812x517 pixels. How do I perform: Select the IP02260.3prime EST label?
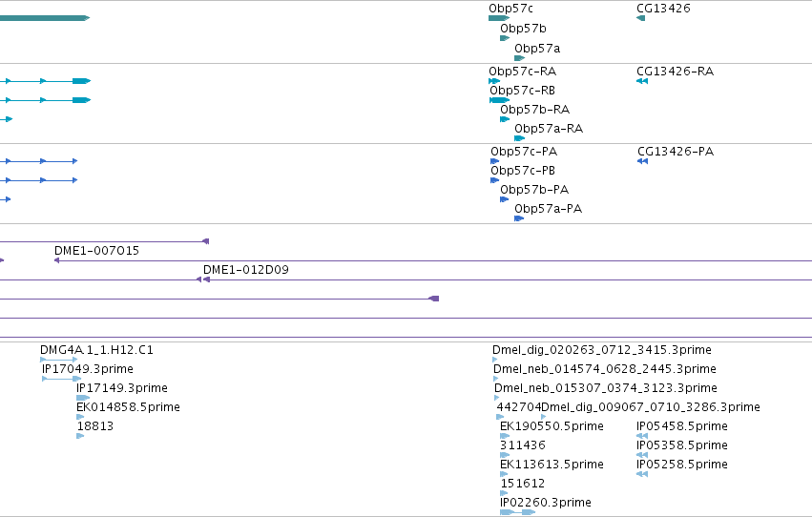pos(546,504)
